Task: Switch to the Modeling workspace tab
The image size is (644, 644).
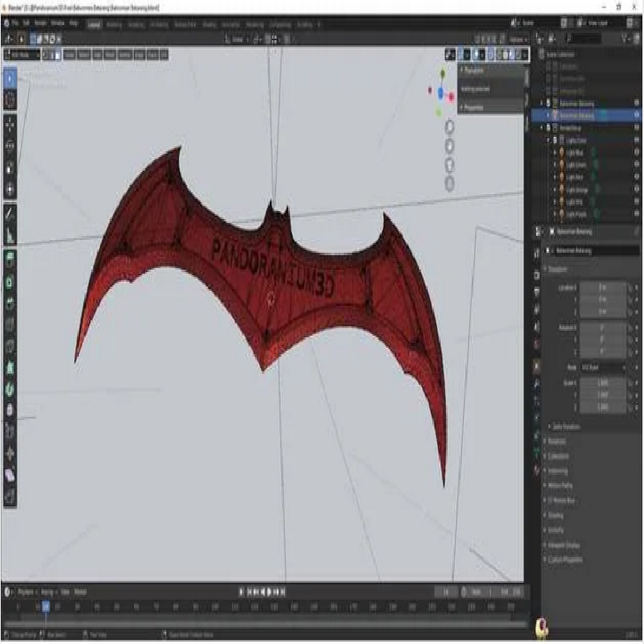Action: point(114,24)
